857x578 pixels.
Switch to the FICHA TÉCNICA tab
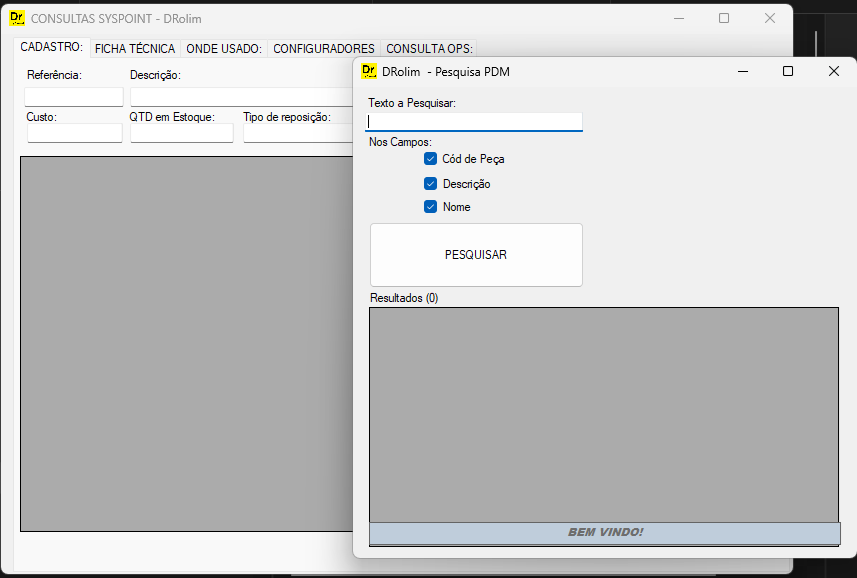coord(135,48)
